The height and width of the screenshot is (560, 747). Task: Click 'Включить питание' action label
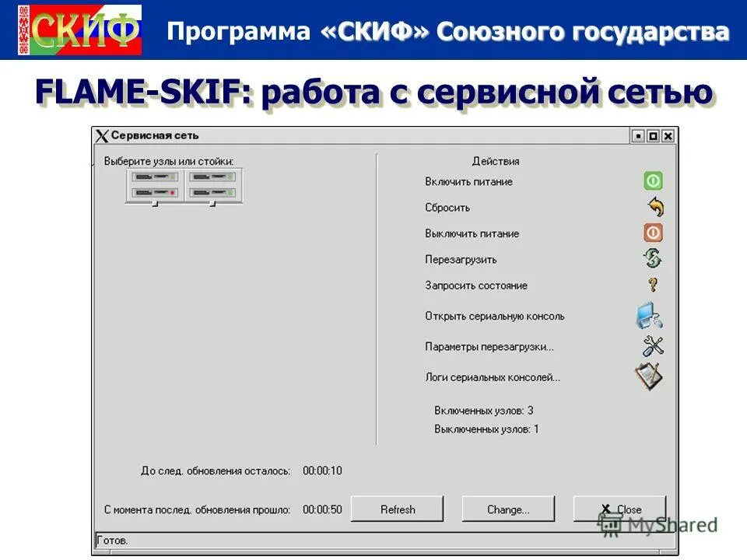click(468, 181)
